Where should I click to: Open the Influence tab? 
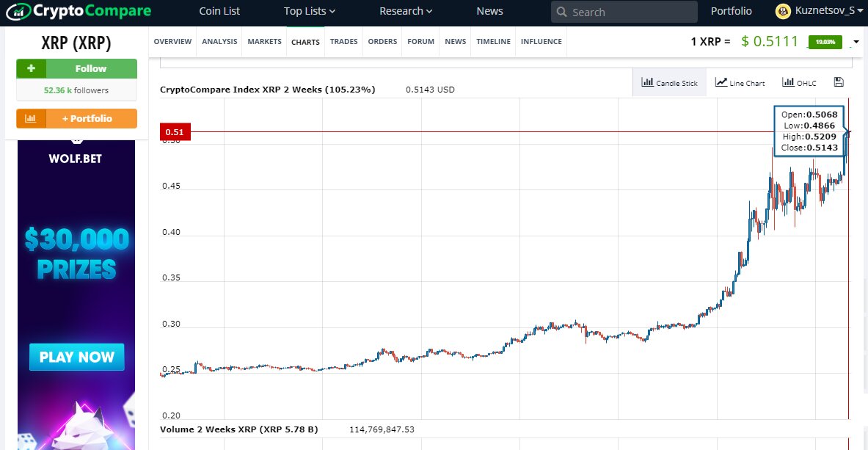point(541,42)
